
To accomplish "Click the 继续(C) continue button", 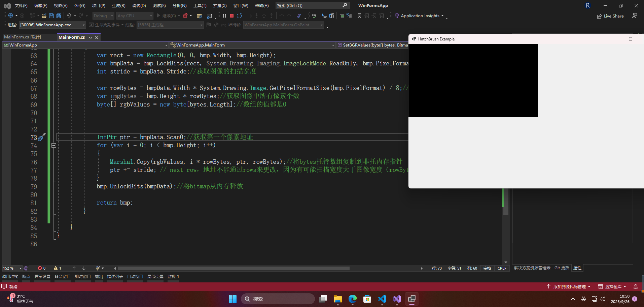I will [x=166, y=16].
